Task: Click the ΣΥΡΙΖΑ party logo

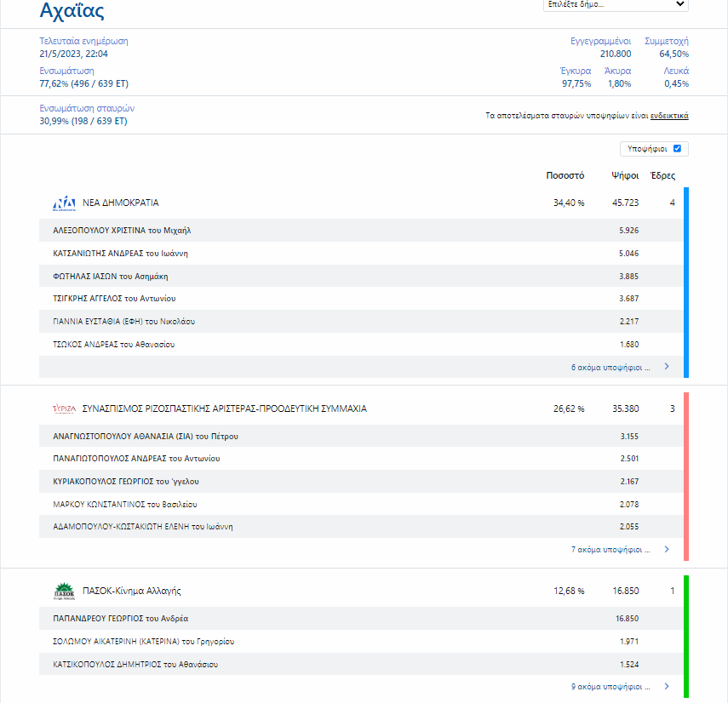Action: (64, 409)
